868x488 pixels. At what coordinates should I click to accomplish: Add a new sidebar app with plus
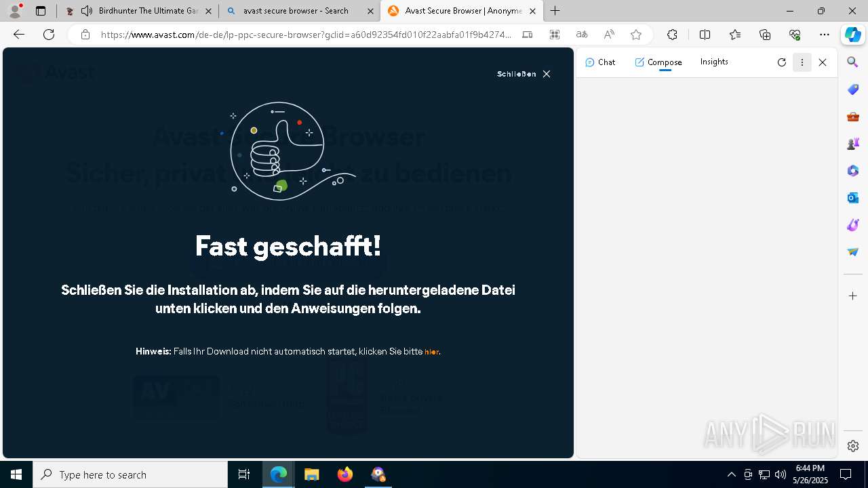853,296
